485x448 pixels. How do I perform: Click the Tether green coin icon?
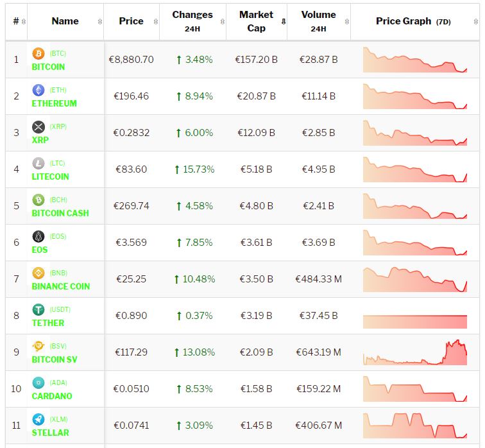(x=38, y=309)
